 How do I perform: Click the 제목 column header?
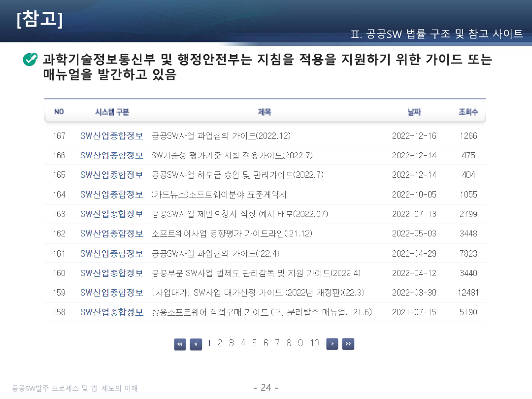point(265,112)
